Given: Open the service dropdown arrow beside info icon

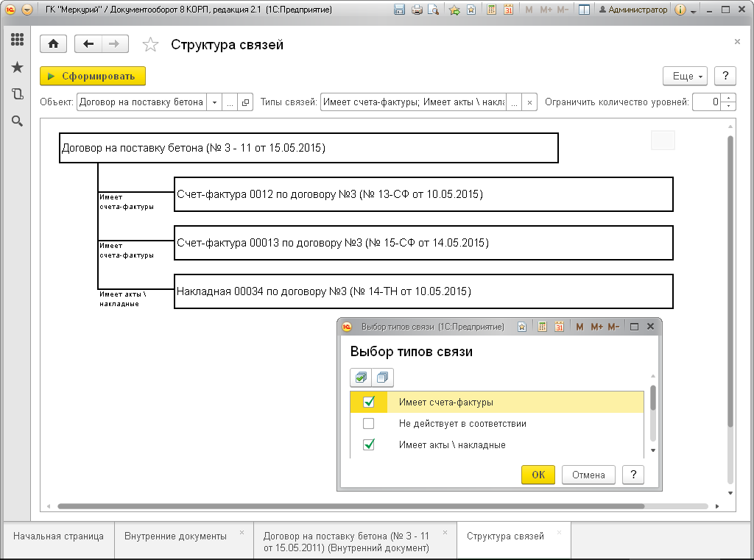Looking at the screenshot, I should coord(694,10).
